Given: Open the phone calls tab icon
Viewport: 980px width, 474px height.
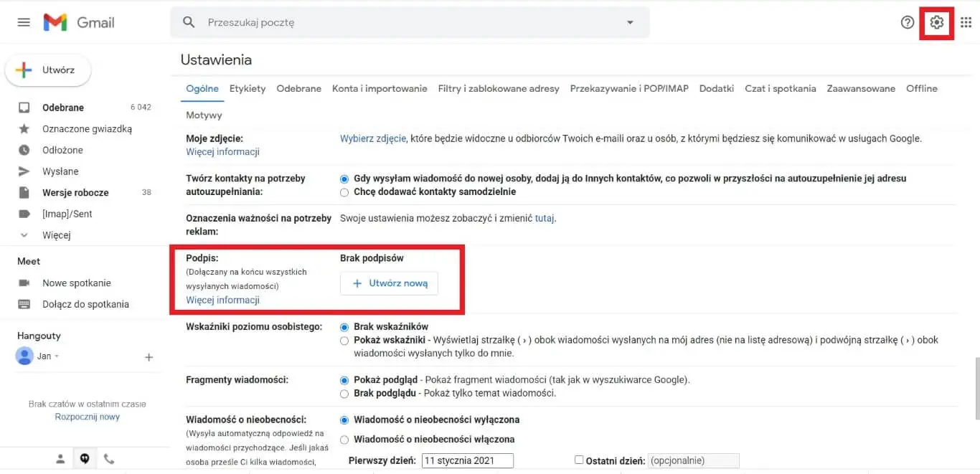Looking at the screenshot, I should pyautogui.click(x=109, y=458).
